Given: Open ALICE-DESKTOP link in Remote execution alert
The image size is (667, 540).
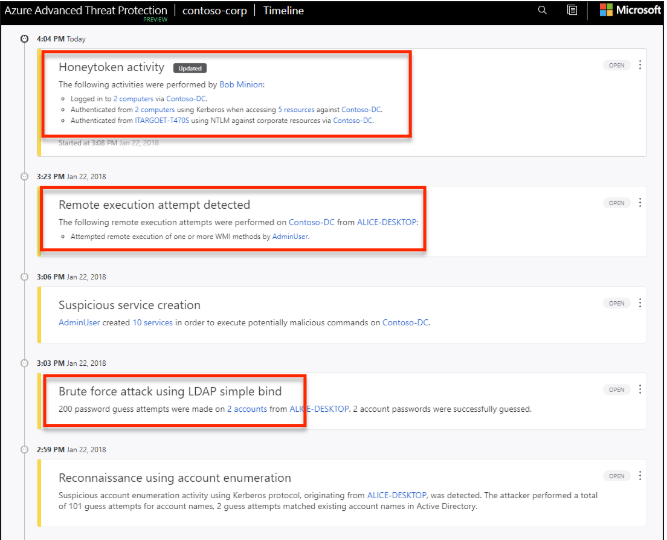Looking at the screenshot, I should (x=387, y=222).
